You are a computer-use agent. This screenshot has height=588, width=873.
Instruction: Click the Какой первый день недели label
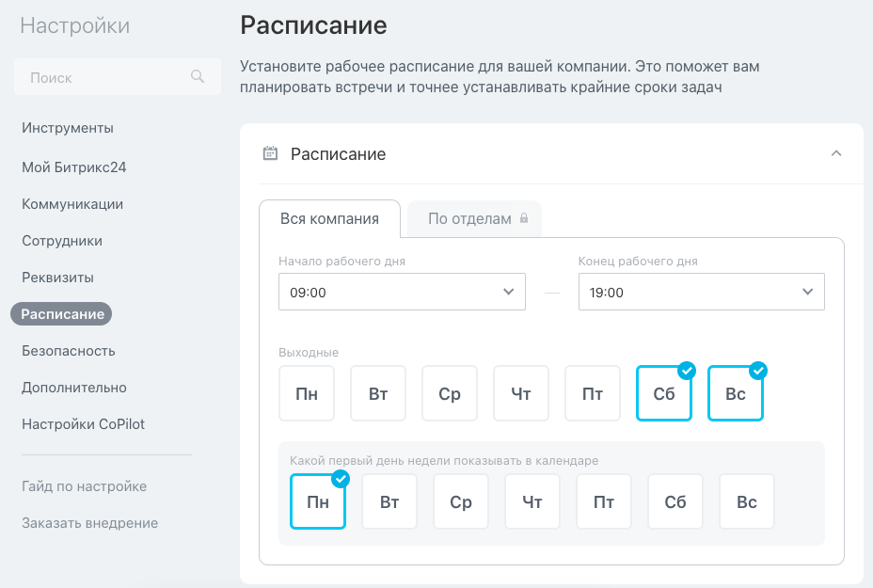[444, 460]
